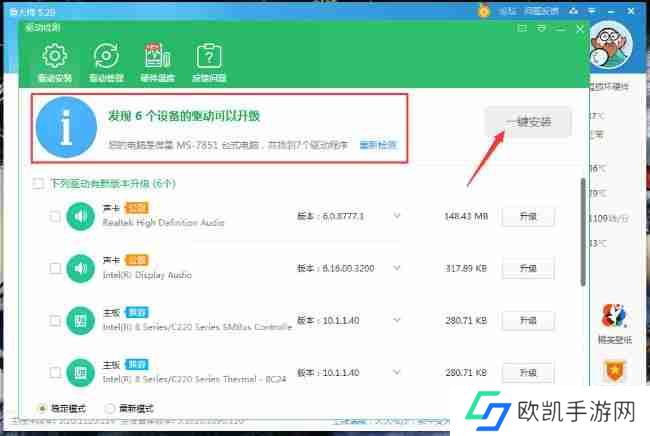650x436 pixels.
Task: Click the skin icon in main window title bar
Action: click(574, 11)
